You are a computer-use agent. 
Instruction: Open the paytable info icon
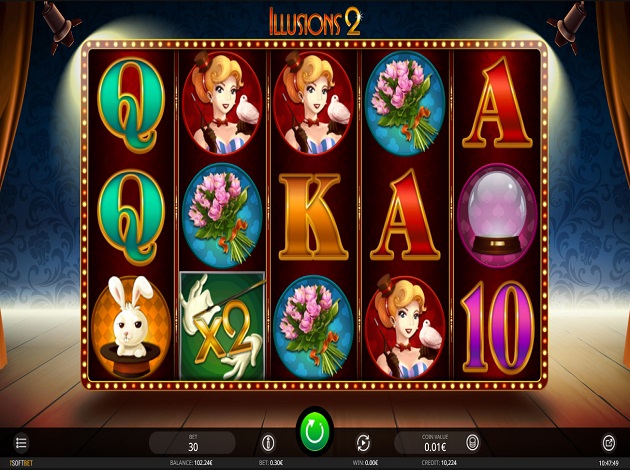tap(268, 443)
